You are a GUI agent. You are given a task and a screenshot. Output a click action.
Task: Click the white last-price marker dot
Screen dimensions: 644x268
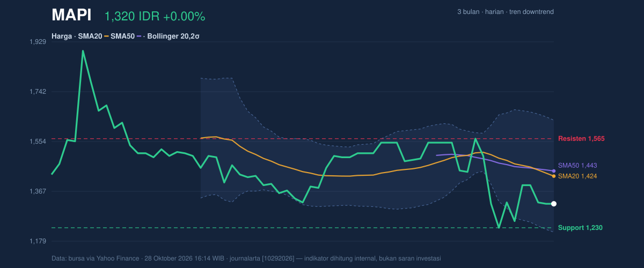pyautogui.click(x=554, y=204)
